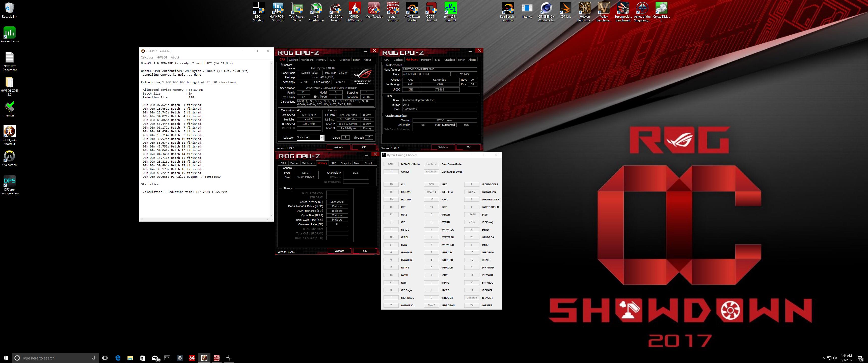Select the ASUS GPU TweakII icon
This screenshot has width=868, height=363.
click(335, 12)
